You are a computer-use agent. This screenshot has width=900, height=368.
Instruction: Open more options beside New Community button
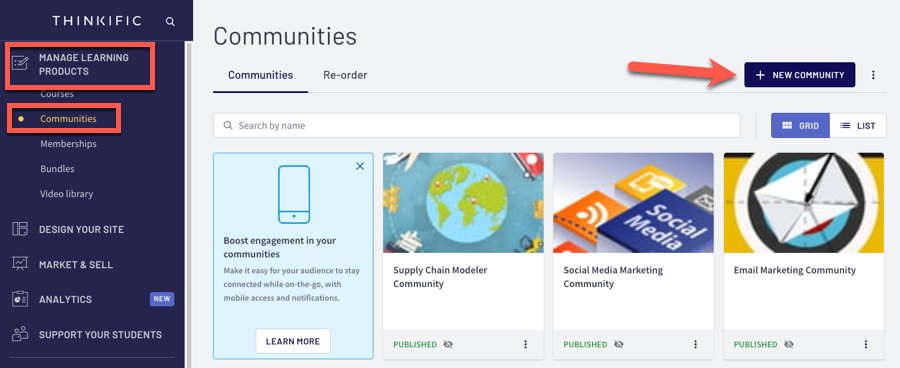point(873,75)
